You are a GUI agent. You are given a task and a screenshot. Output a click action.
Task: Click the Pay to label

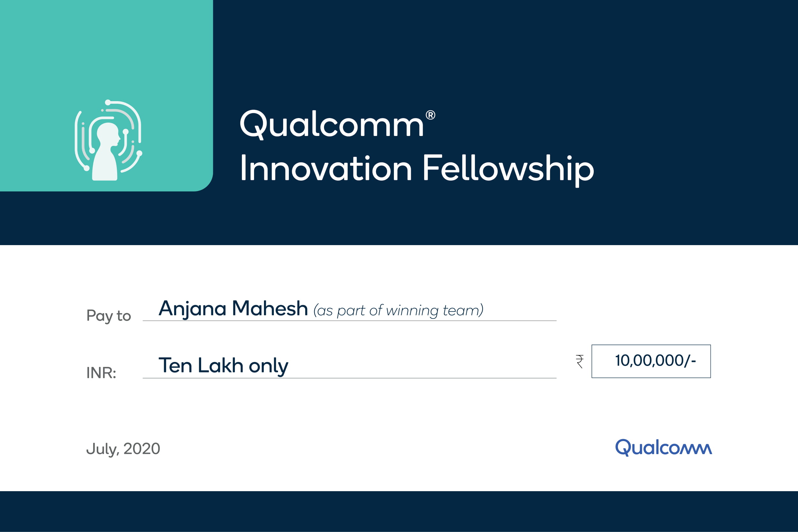click(109, 316)
